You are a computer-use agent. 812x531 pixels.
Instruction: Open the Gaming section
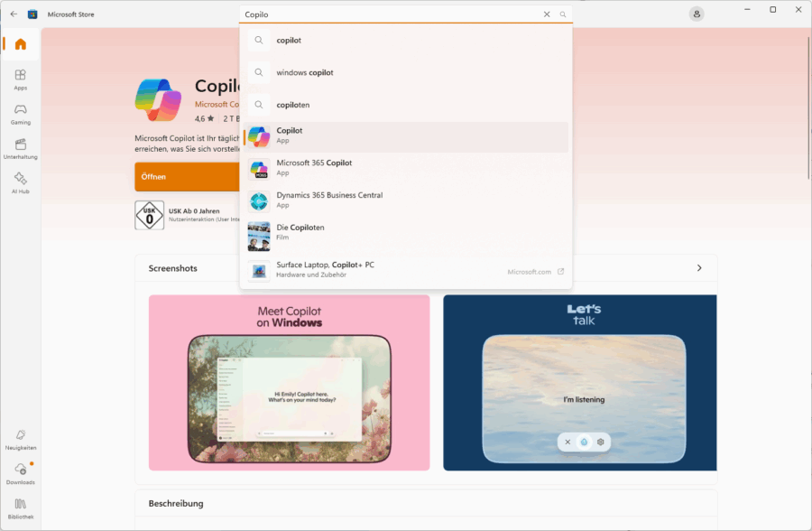pos(20,115)
